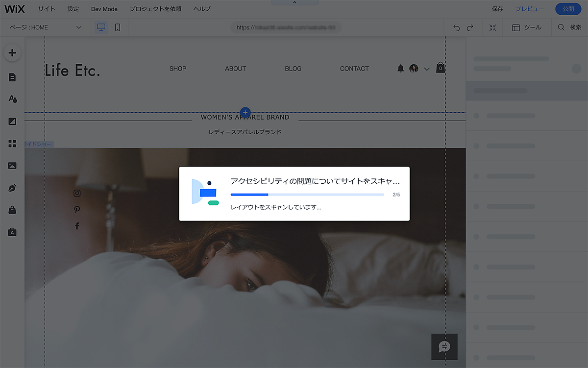The image size is (588, 368).
Task: Click the プレビュー preview link
Action: click(x=529, y=9)
